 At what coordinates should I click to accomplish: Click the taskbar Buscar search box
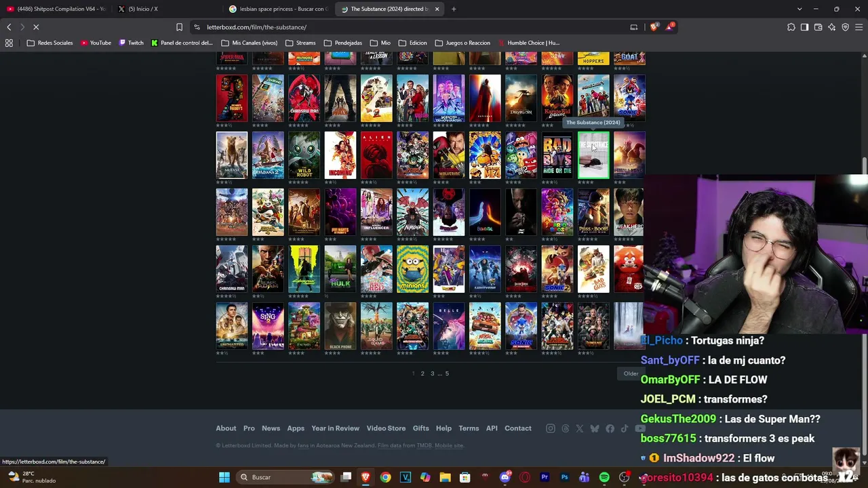click(x=286, y=477)
